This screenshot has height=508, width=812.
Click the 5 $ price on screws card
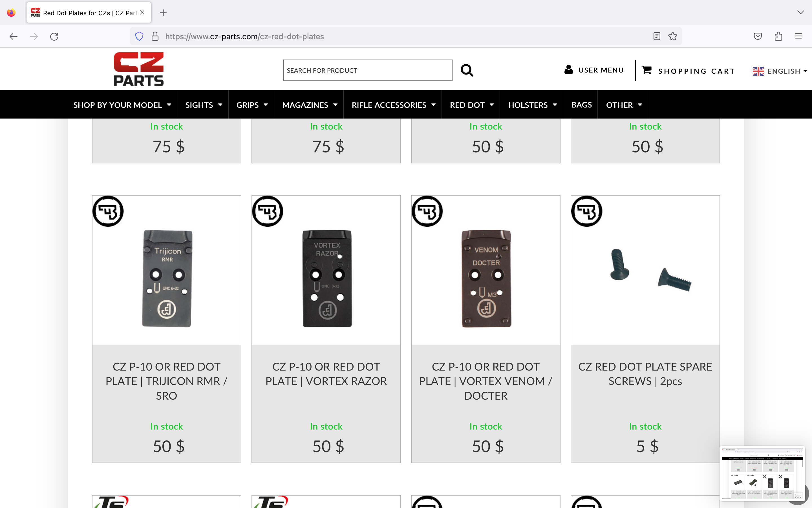coord(647,446)
